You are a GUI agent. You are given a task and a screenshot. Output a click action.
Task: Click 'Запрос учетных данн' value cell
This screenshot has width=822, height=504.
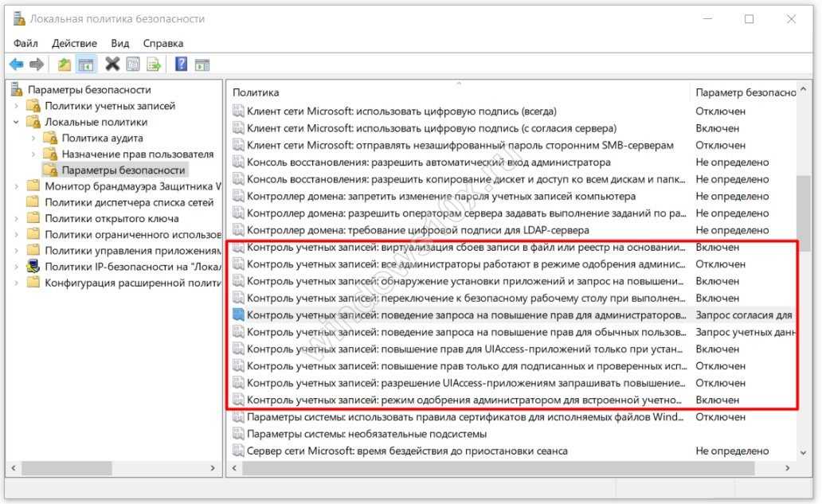tap(746, 332)
